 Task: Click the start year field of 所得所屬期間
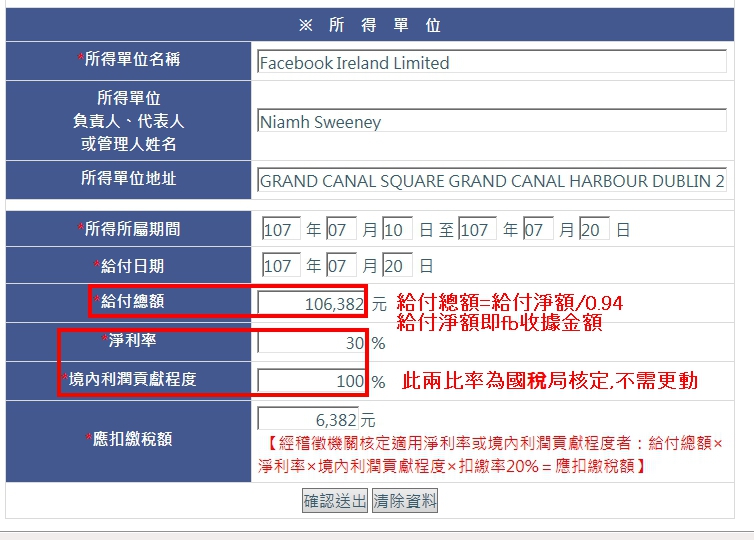[x=280, y=230]
